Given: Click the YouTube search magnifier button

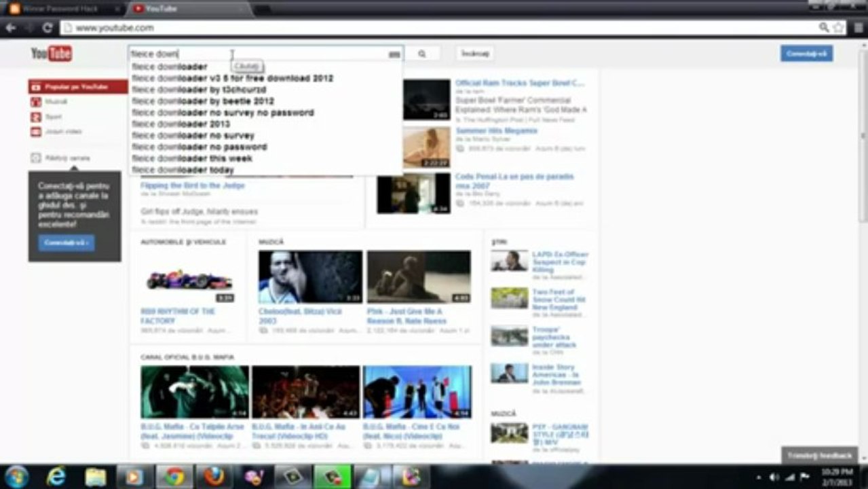Looking at the screenshot, I should (422, 54).
